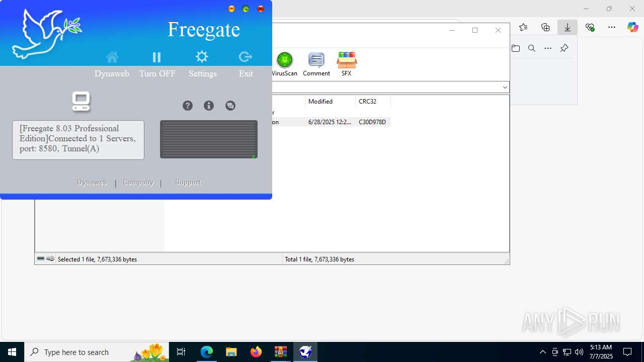Viewport: 644px width, 362px height.
Task: Open downloads folder icon in Edge panel
Action: [x=516, y=48]
